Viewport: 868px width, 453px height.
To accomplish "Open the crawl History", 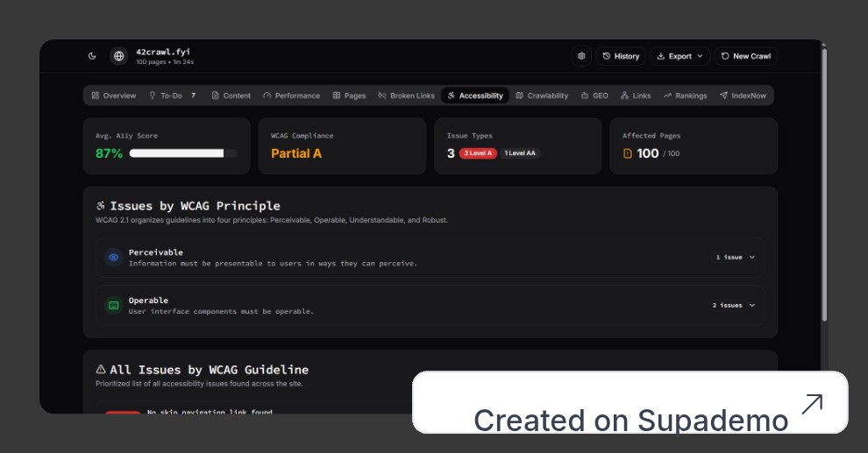I will [x=621, y=56].
